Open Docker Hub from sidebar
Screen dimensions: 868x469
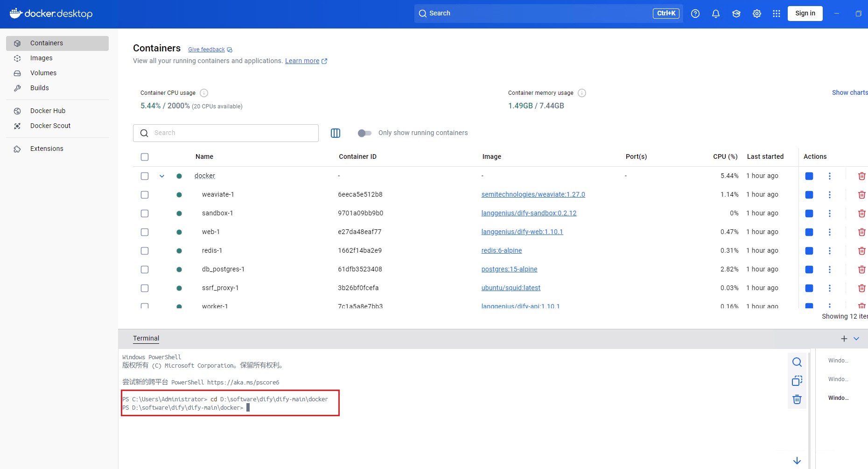pos(57,111)
